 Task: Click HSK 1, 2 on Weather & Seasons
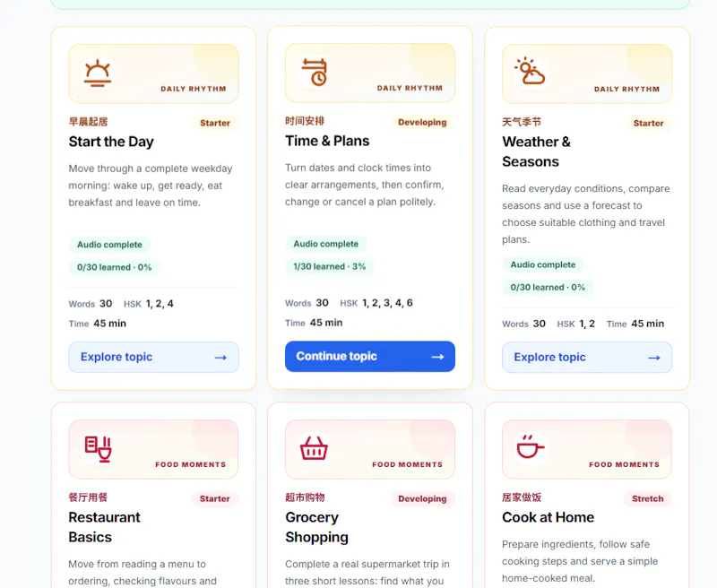576,324
